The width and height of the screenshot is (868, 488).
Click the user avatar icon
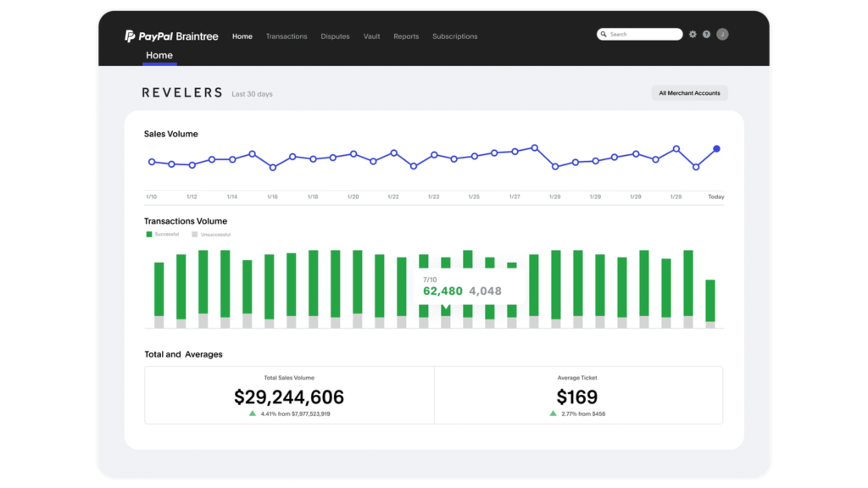[722, 35]
